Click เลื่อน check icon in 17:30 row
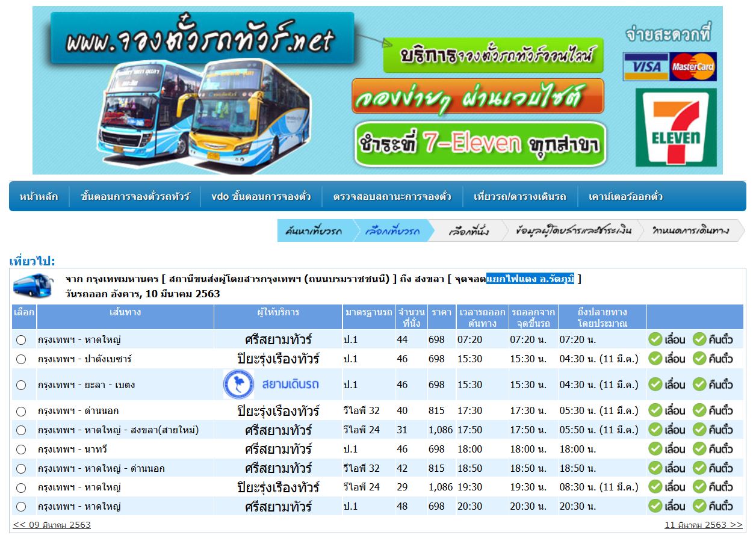This screenshot has width=756, height=541. click(x=655, y=410)
